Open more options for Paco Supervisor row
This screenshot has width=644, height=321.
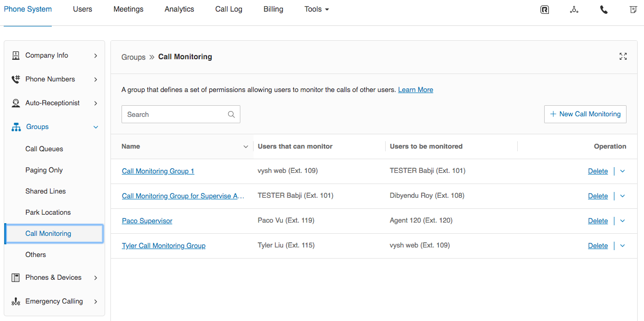[x=622, y=221]
